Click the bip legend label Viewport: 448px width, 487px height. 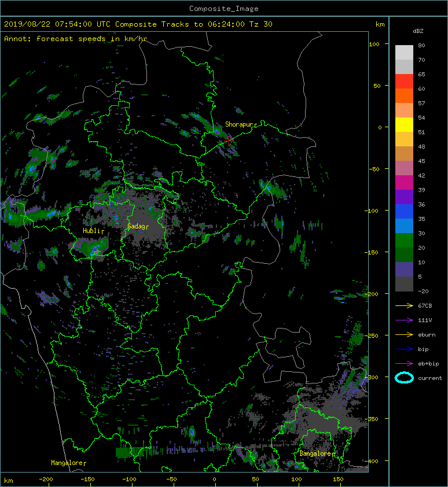coord(424,349)
